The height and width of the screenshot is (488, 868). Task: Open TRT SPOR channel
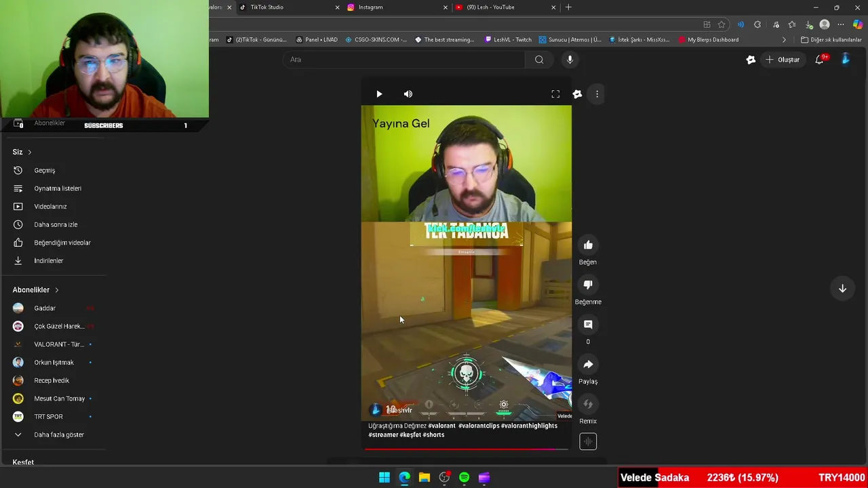tap(53, 417)
